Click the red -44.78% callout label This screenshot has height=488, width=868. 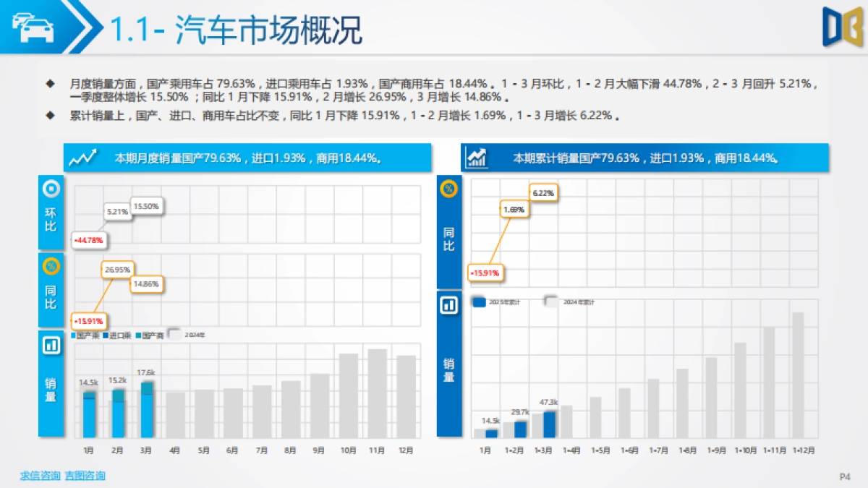[x=88, y=241]
